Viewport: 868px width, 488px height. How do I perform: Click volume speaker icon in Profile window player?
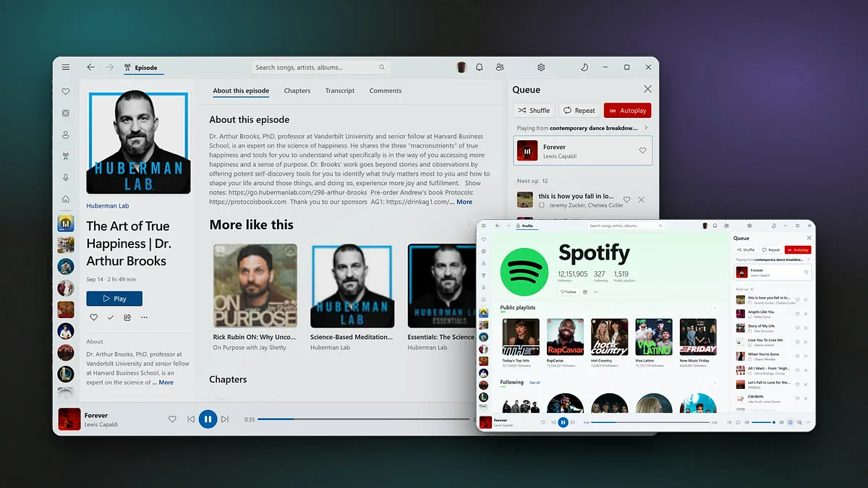746,422
